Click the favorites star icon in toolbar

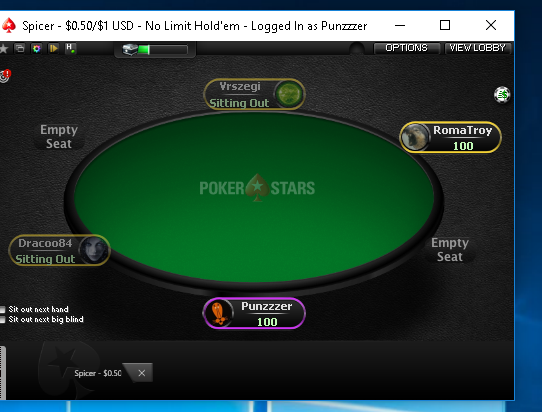[x=3, y=49]
